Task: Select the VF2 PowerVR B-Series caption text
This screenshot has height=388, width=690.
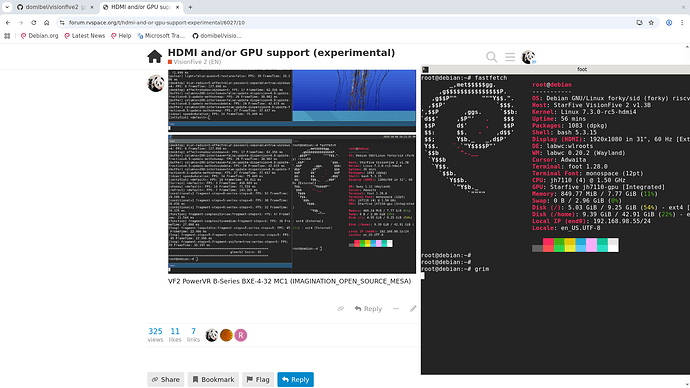Action: tap(290, 281)
